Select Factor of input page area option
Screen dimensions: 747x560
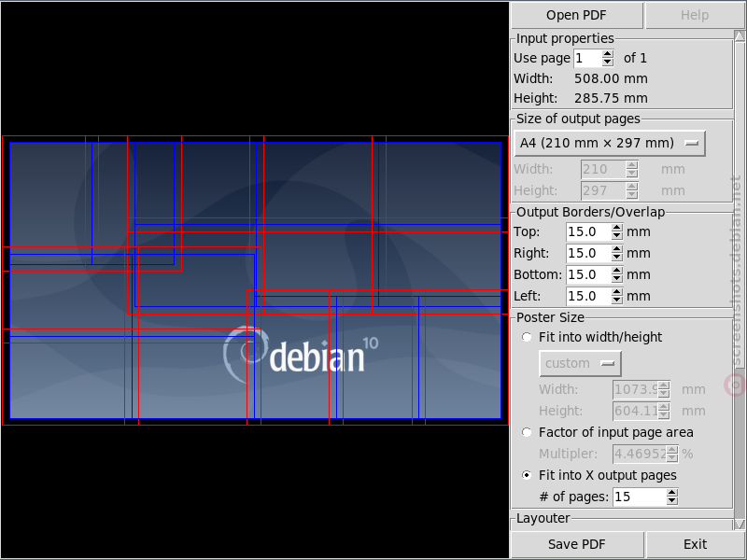pyautogui.click(x=527, y=432)
